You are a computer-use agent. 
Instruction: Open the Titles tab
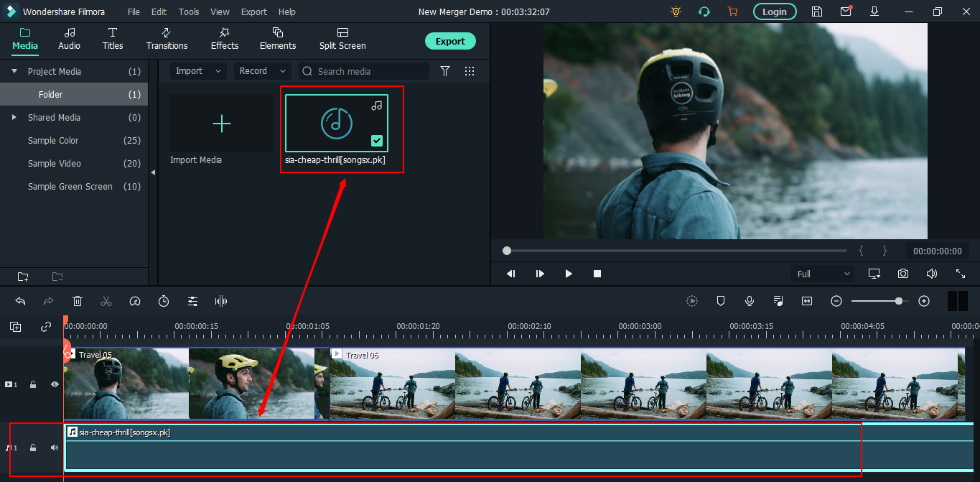pos(113,39)
